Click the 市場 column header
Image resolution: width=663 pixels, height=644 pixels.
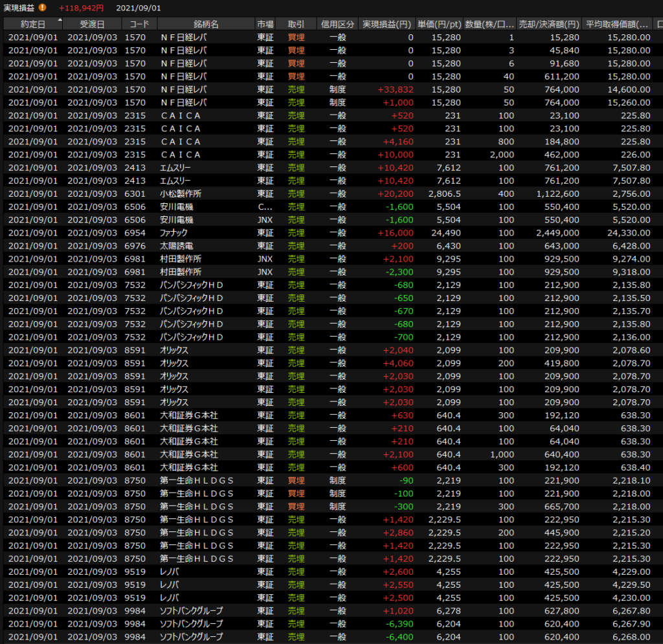[x=265, y=24]
